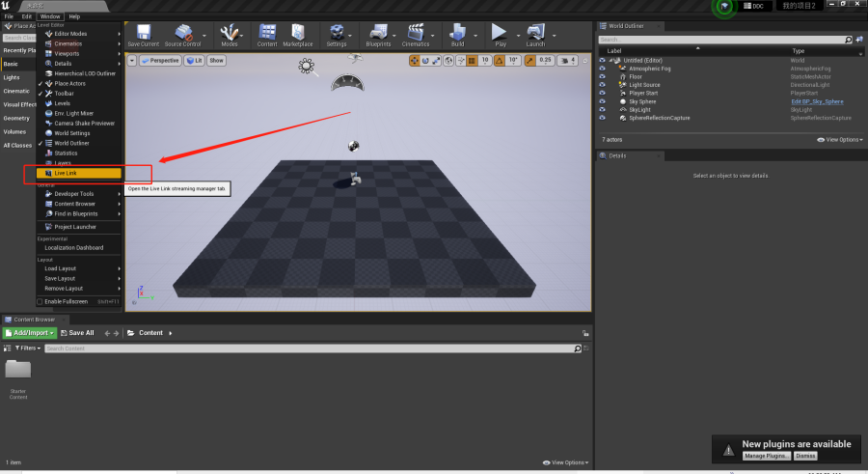
Task: Click the Search Content input field
Action: 310,349
